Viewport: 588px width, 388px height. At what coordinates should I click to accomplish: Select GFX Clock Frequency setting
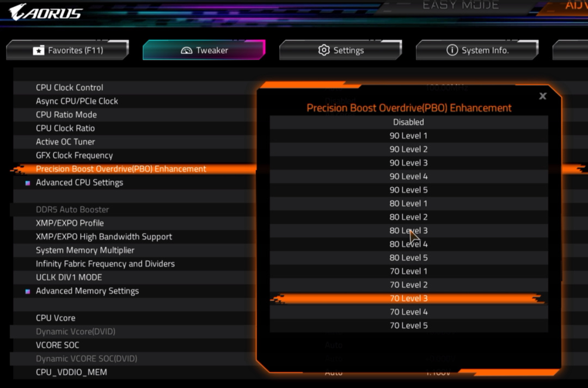click(x=135, y=156)
